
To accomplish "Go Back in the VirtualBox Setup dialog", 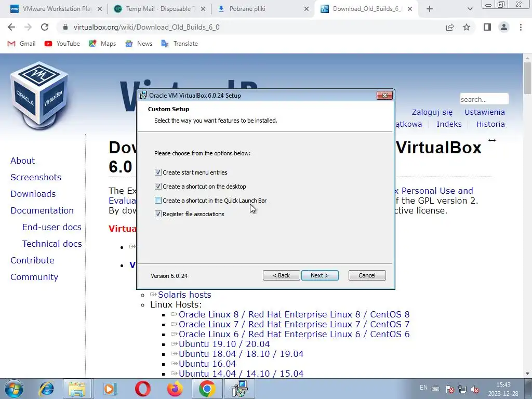I will click(x=281, y=275).
